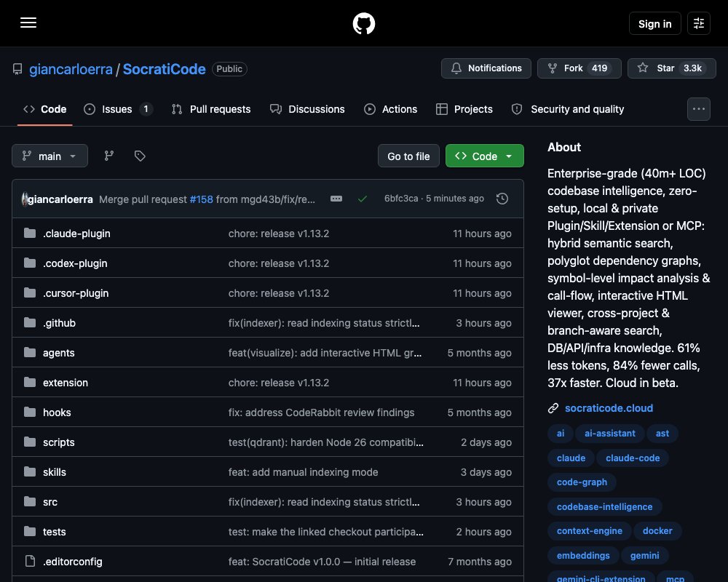Select the code-graph topic tag
Screen dimensions: 728x582
click(x=582, y=482)
